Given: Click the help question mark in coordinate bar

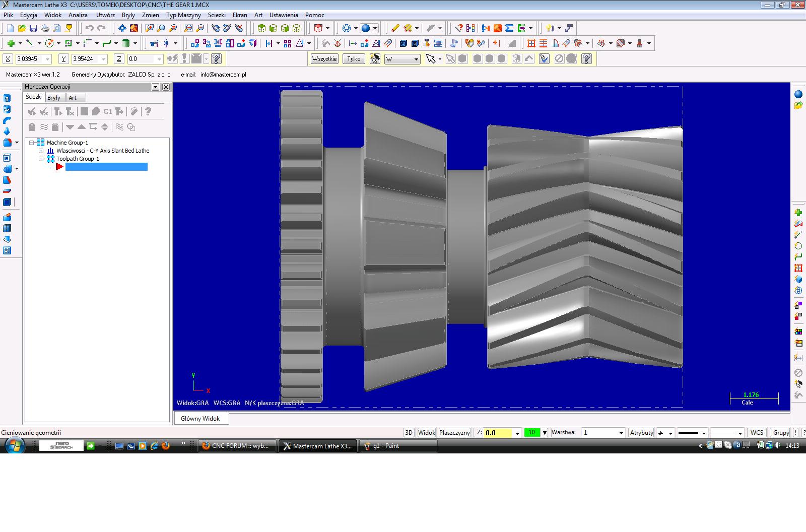Looking at the screenshot, I should tap(217, 59).
